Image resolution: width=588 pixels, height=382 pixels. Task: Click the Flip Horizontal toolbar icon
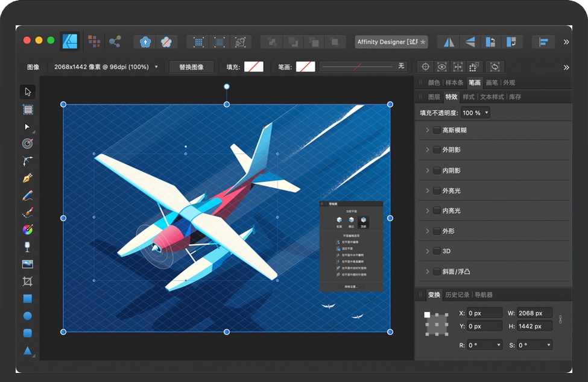(448, 42)
